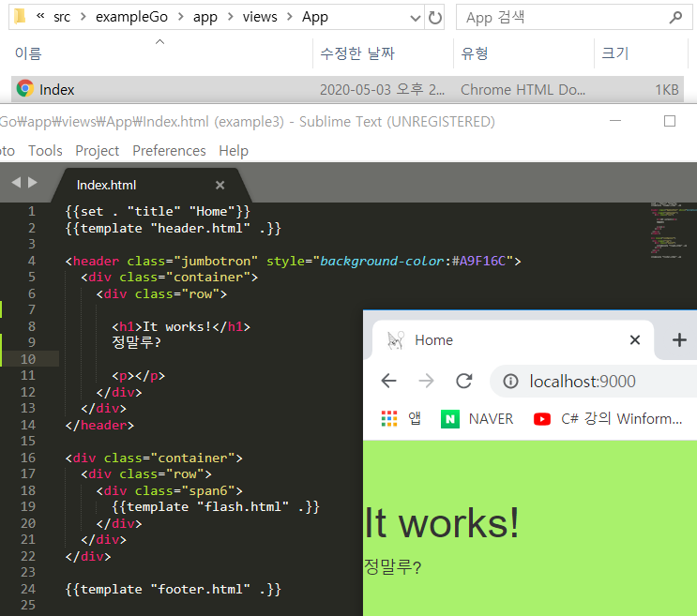Click the Chrome icon of the Index file
The height and width of the screenshot is (616, 697).
[25, 89]
